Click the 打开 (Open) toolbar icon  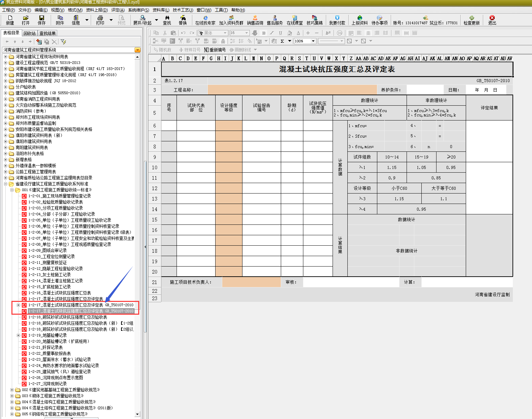pyautogui.click(x=26, y=20)
